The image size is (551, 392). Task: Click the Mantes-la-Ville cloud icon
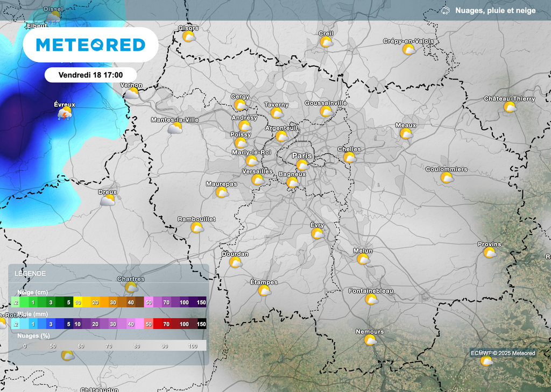(175, 128)
